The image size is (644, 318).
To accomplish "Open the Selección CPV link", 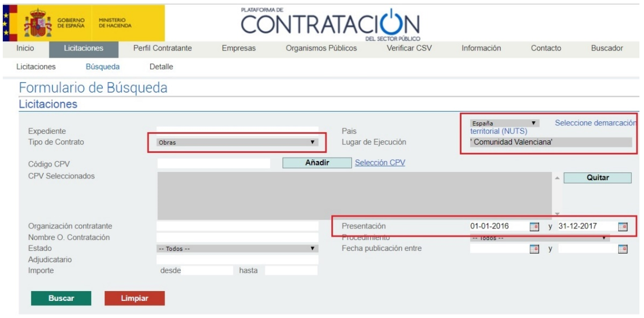I will click(x=380, y=163).
